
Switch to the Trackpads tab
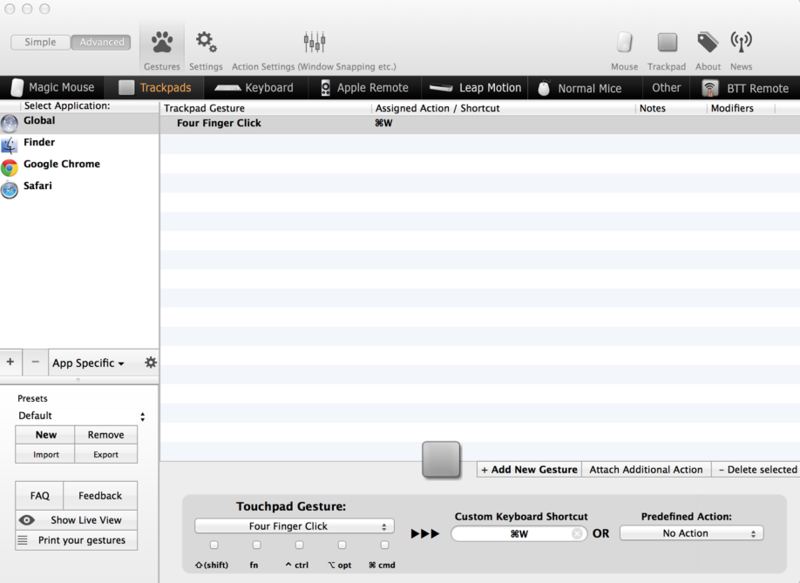[155, 87]
